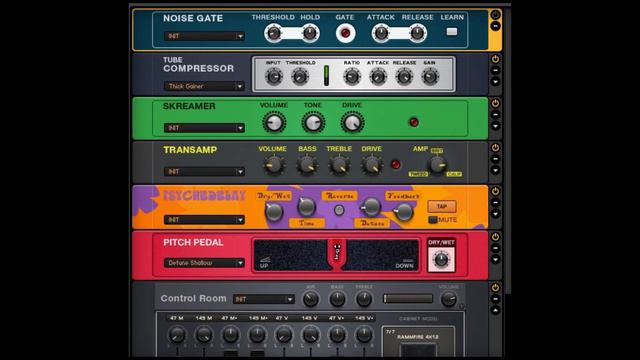Screen dimensions: 640x360
Task: Toggle Tube Compressor power button
Action: 495,59
